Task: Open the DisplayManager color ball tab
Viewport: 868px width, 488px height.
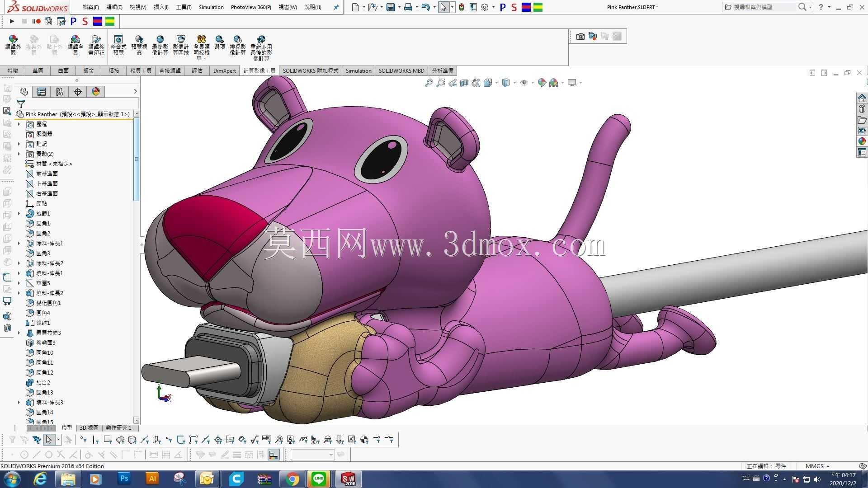Action: [96, 92]
